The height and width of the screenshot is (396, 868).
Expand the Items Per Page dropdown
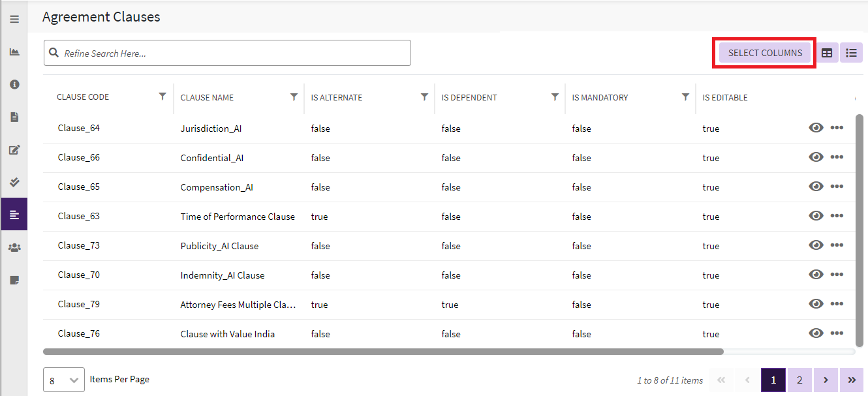click(63, 380)
